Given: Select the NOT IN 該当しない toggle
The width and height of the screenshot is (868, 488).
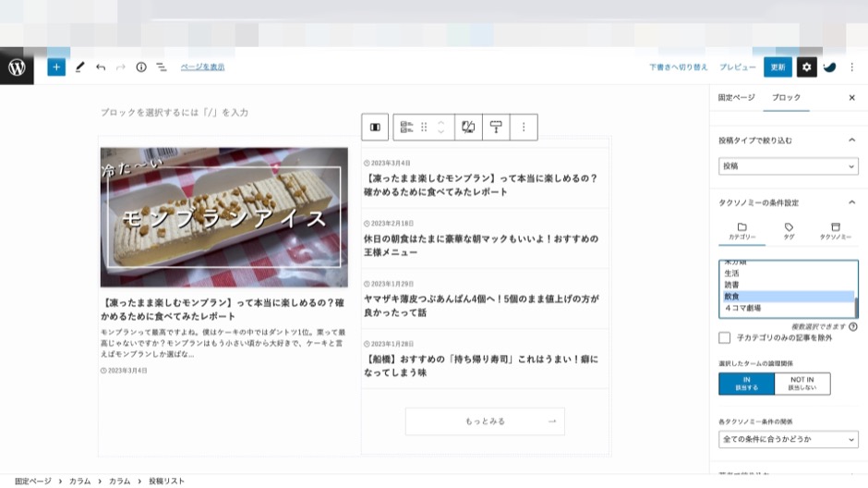Looking at the screenshot, I should [x=802, y=384].
